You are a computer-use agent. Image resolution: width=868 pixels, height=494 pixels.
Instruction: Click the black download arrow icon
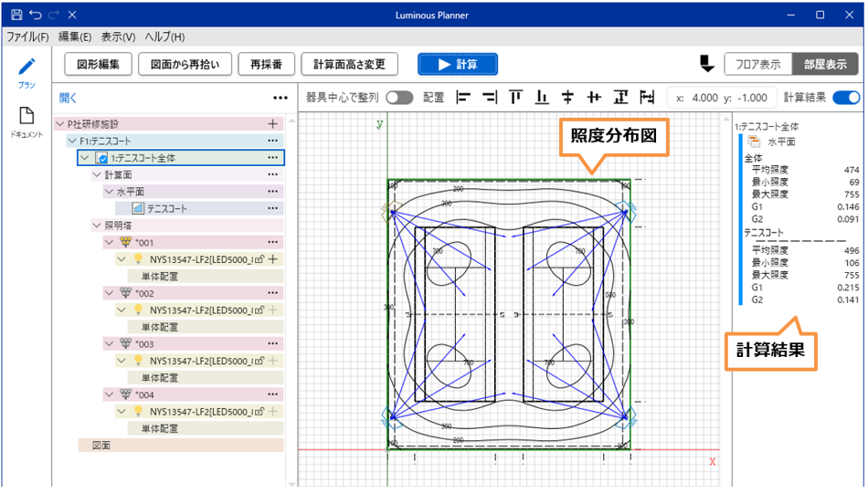click(x=706, y=64)
